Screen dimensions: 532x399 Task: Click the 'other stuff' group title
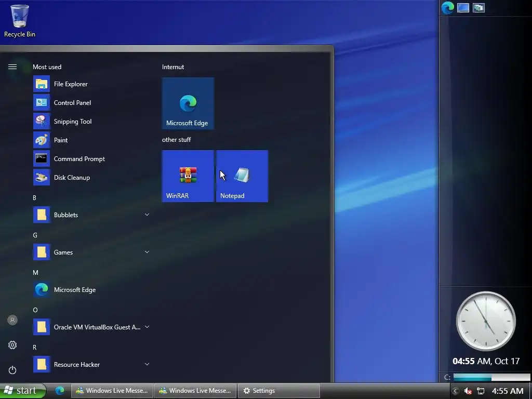pyautogui.click(x=177, y=139)
